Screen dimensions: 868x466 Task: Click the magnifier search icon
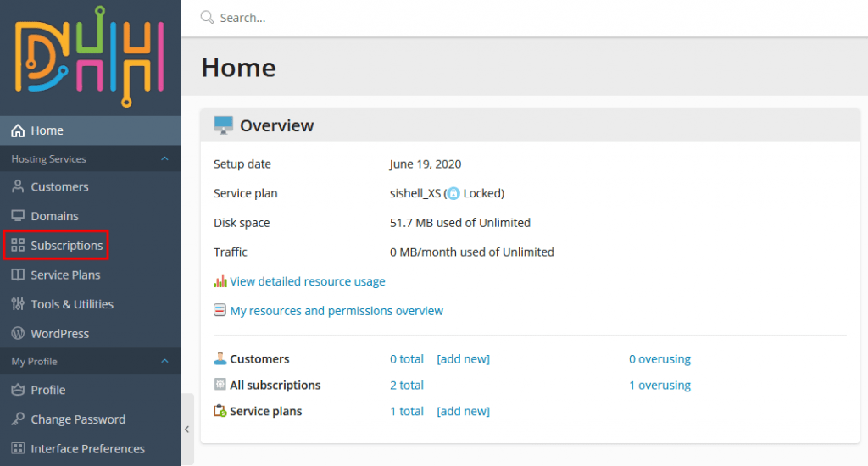(207, 17)
